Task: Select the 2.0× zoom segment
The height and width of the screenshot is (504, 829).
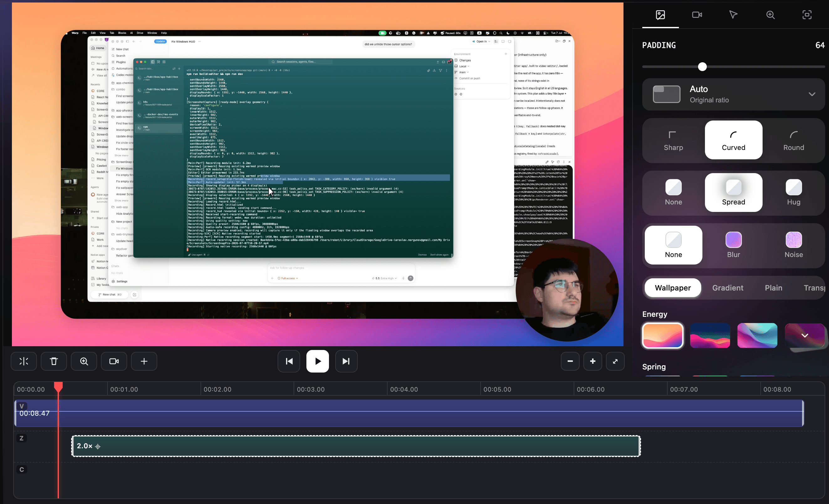Action: (x=356, y=446)
